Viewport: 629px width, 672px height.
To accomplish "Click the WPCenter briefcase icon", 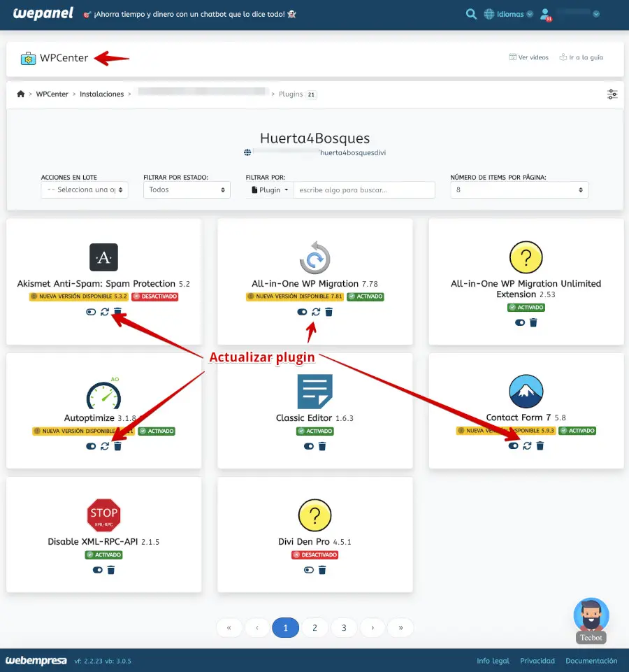I will click(x=28, y=58).
